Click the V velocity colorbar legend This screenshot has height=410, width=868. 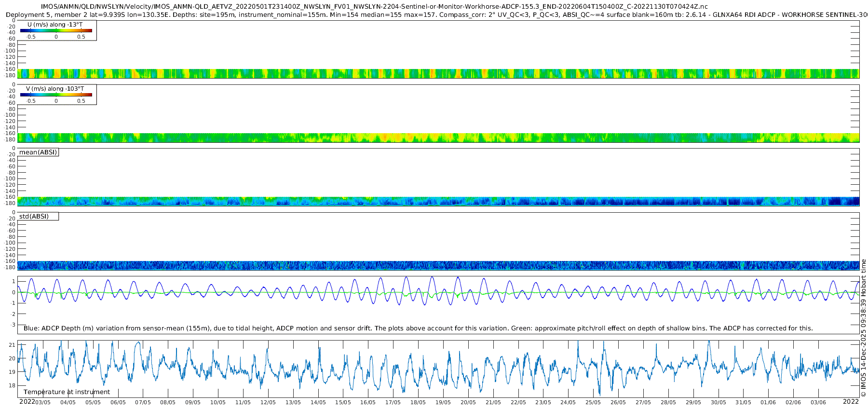click(x=56, y=95)
